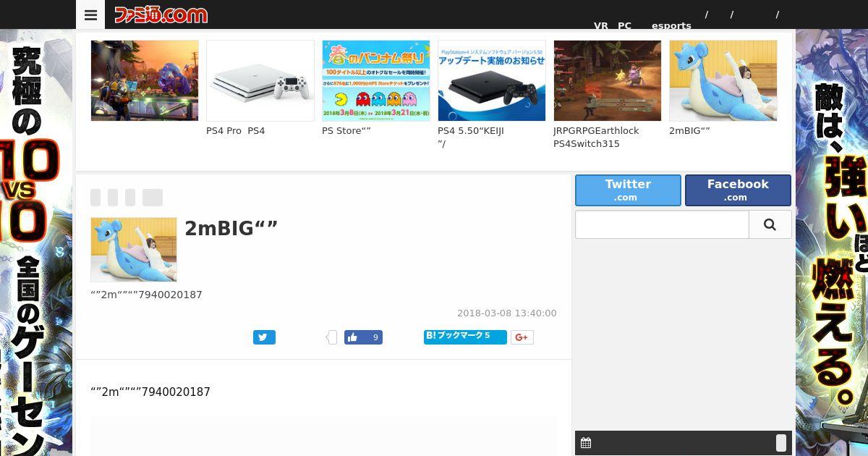Viewport: 868px width, 456px height.
Task: Open the Lapras plush thumbnail in carousel
Action: click(x=723, y=80)
